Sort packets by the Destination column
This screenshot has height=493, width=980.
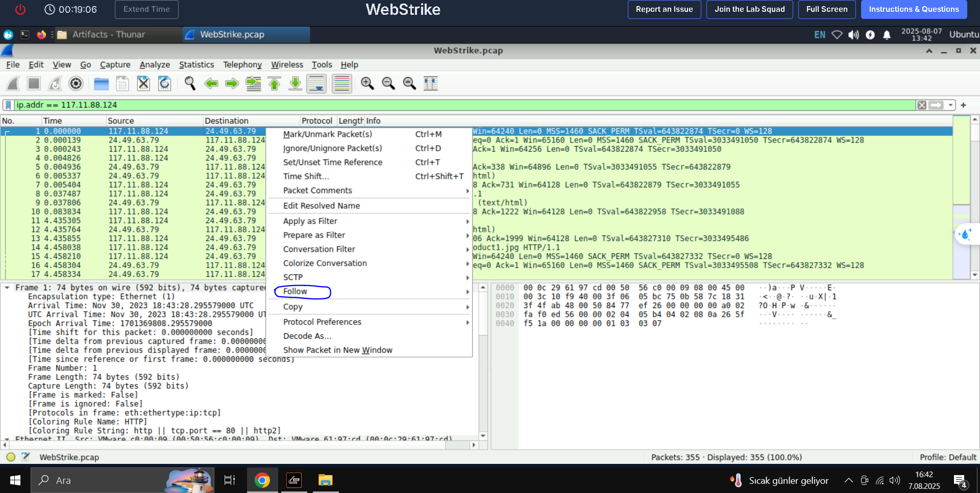[x=251, y=121]
